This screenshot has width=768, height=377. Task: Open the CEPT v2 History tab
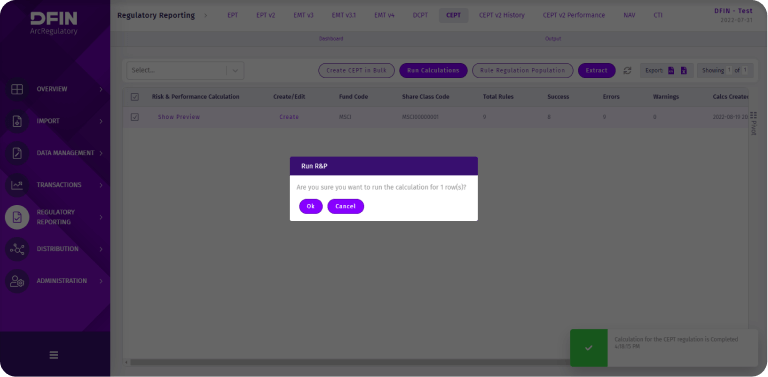click(x=502, y=16)
